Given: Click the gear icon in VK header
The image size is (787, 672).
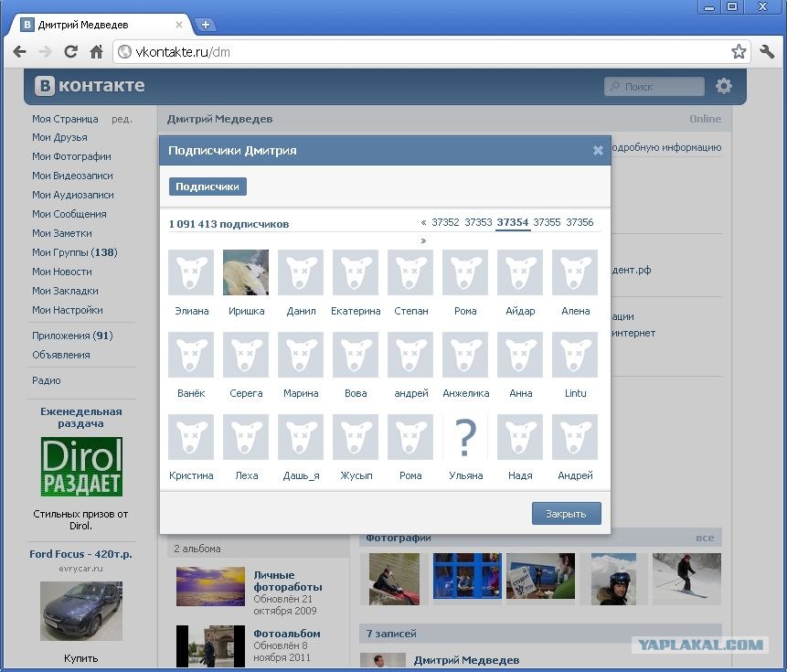Looking at the screenshot, I should (723, 86).
